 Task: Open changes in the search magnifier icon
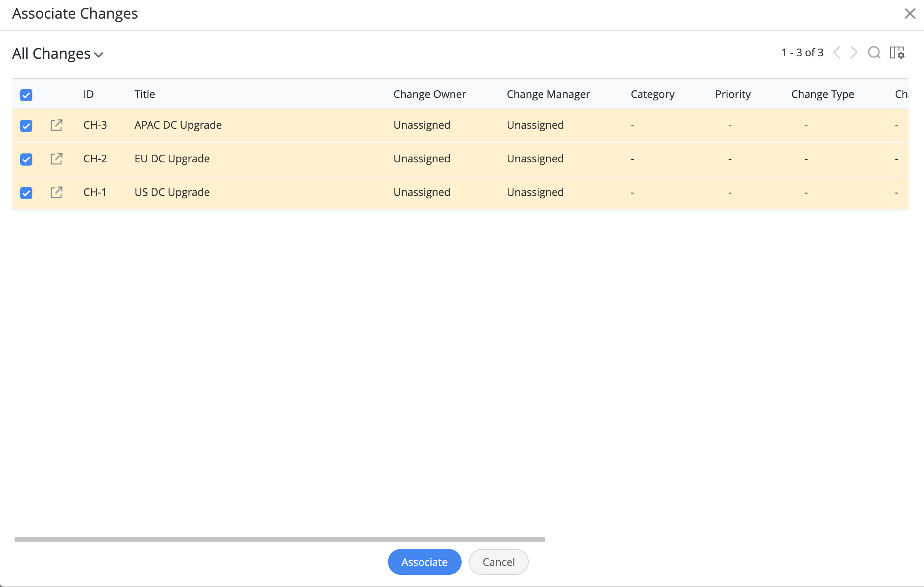(874, 53)
